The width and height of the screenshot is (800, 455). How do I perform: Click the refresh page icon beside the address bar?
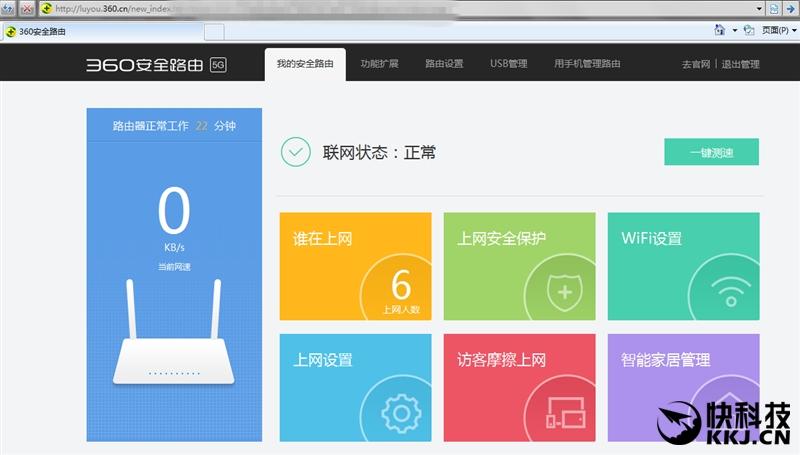[774, 8]
